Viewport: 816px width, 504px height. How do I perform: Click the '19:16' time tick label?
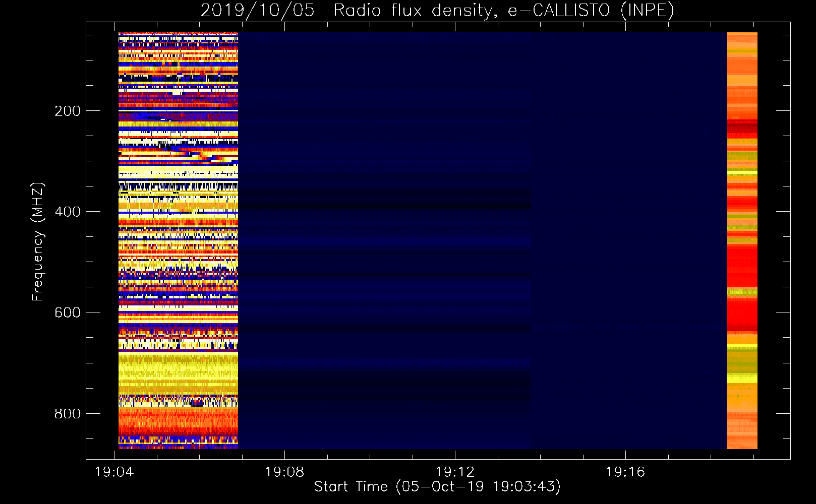[625, 472]
